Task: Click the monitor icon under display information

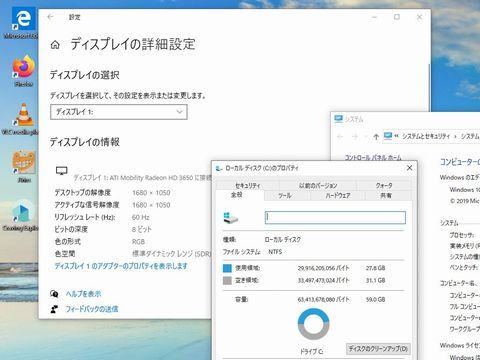Action: (x=62, y=171)
